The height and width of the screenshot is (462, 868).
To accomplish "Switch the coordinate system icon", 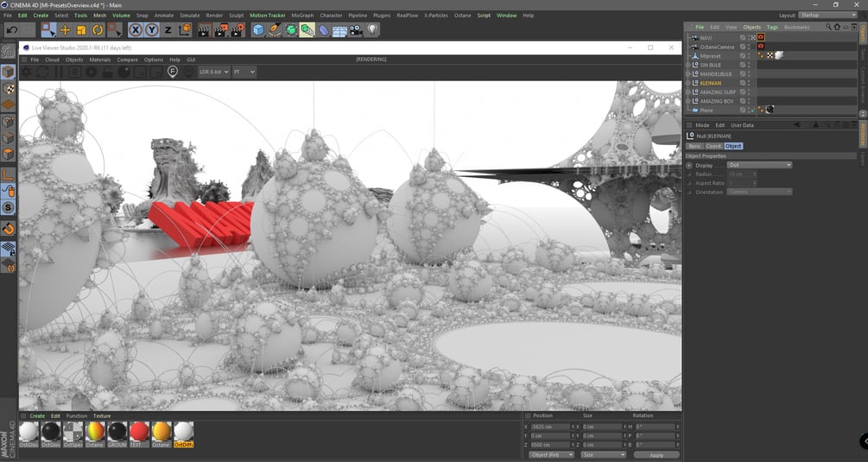I will pyautogui.click(x=185, y=29).
